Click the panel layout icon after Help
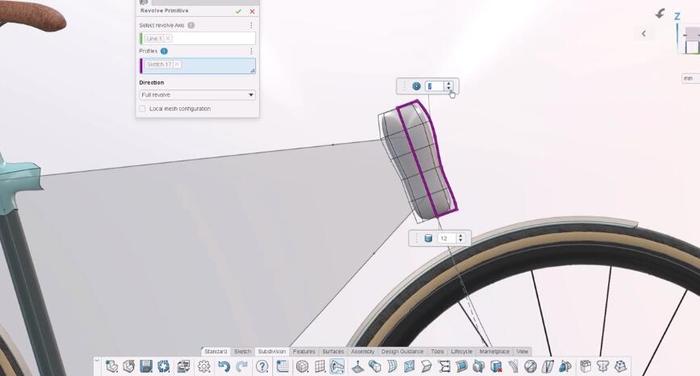This screenshot has width=700, height=376. tap(283, 367)
